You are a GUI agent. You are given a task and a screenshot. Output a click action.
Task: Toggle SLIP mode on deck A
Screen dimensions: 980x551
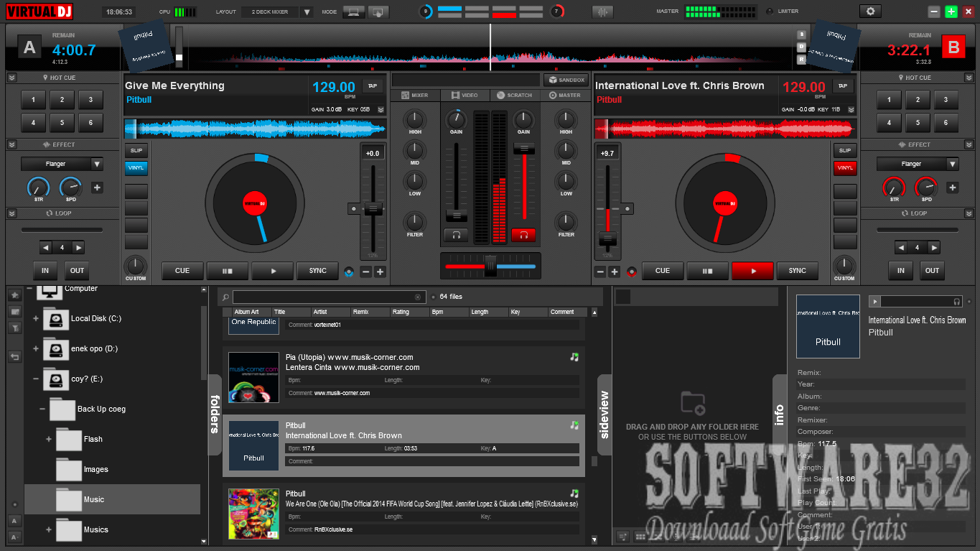(136, 151)
